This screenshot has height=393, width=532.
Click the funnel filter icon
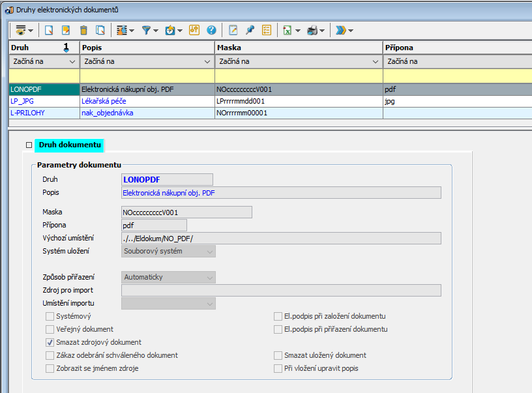click(x=147, y=30)
